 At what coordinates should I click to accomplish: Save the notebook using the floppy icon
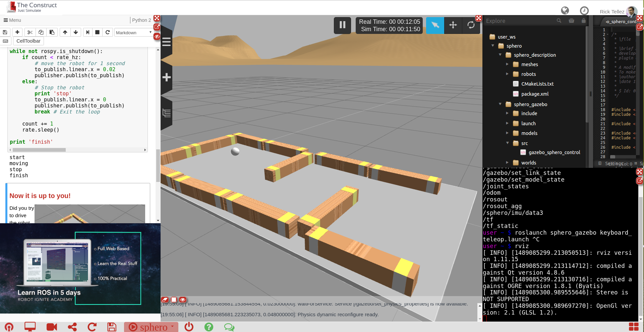[5, 32]
